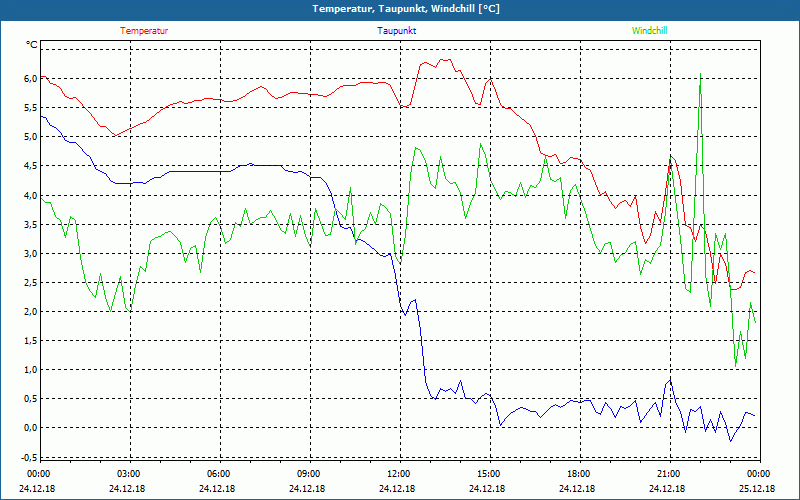800x500 pixels.
Task: Click the 3,0 y-axis value
Action: click(31, 254)
